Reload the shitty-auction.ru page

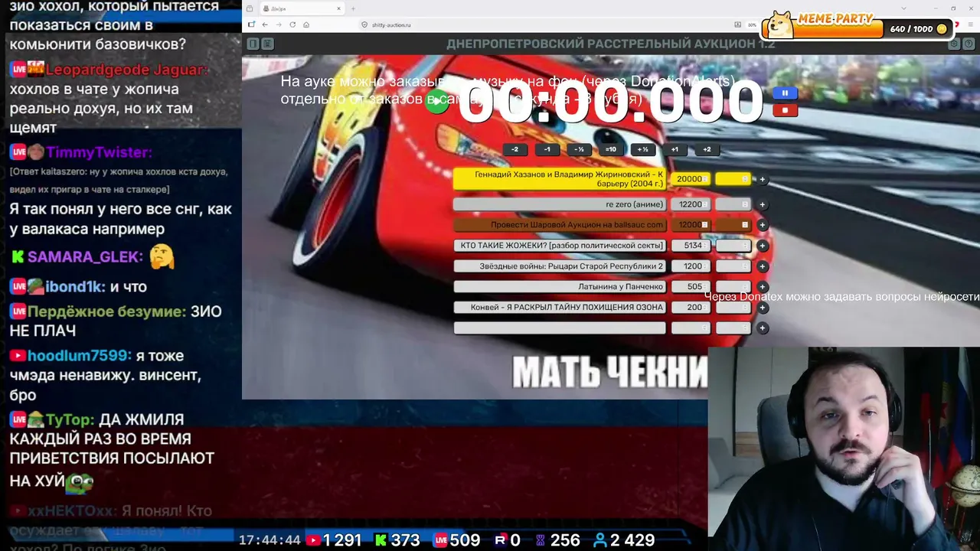292,24
